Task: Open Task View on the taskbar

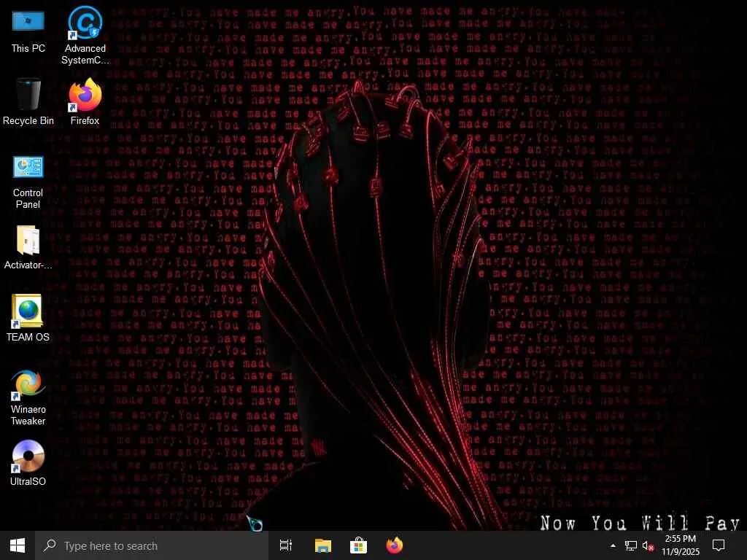Action: [286, 545]
